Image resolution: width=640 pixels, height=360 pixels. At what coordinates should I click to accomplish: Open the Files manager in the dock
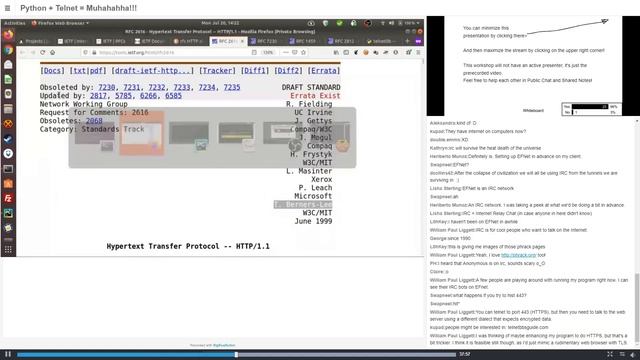pos(8,109)
